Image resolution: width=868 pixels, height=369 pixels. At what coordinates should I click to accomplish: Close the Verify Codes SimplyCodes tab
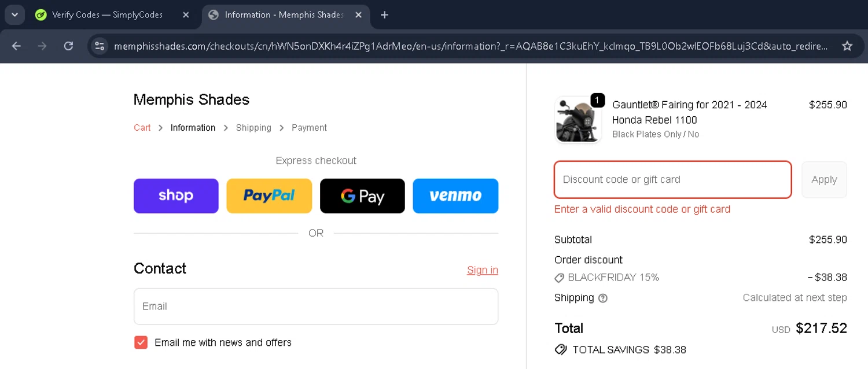pyautogui.click(x=186, y=15)
